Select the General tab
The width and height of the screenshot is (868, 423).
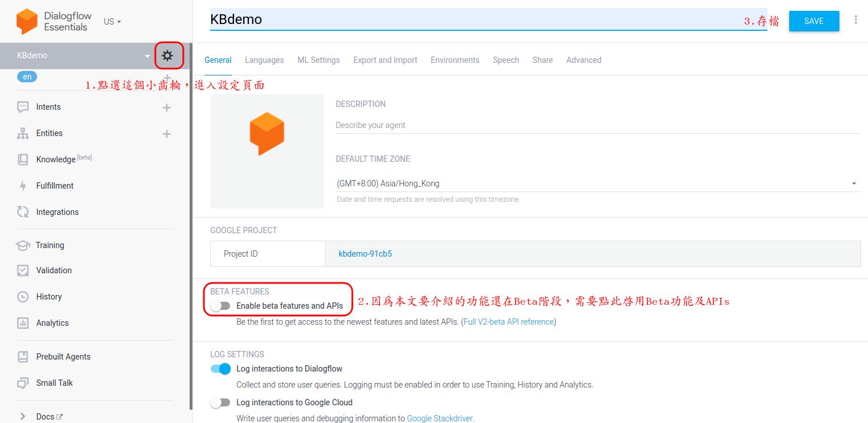218,60
